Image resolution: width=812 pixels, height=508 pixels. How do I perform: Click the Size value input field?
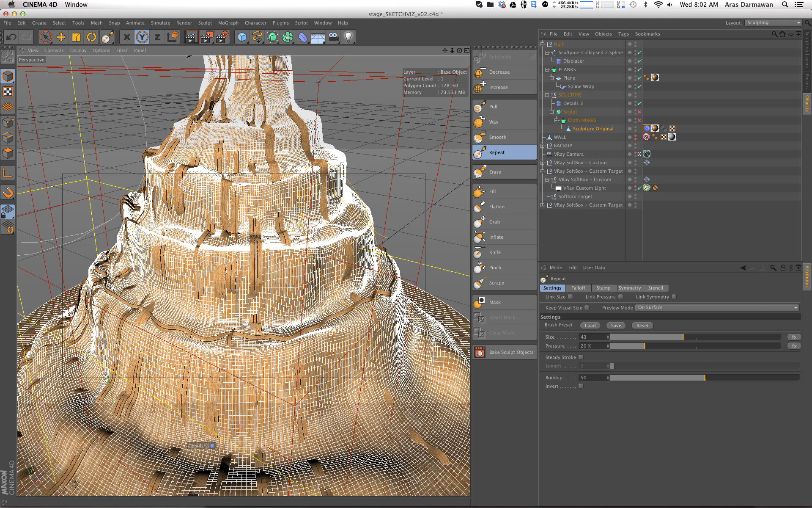click(x=592, y=337)
